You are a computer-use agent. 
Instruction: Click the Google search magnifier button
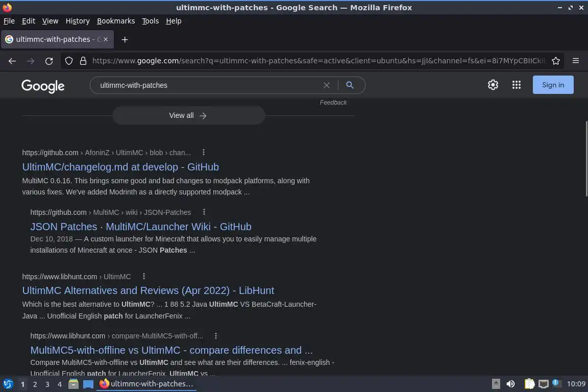coord(350,85)
